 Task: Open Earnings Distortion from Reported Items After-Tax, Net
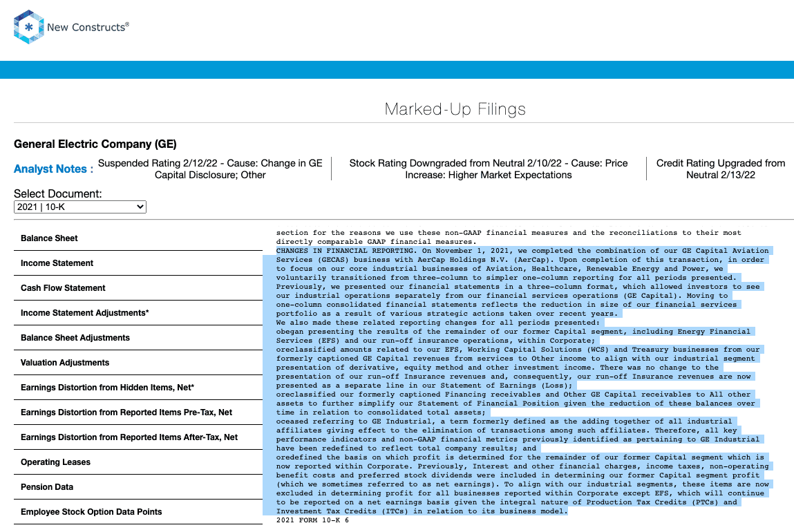[x=129, y=437]
